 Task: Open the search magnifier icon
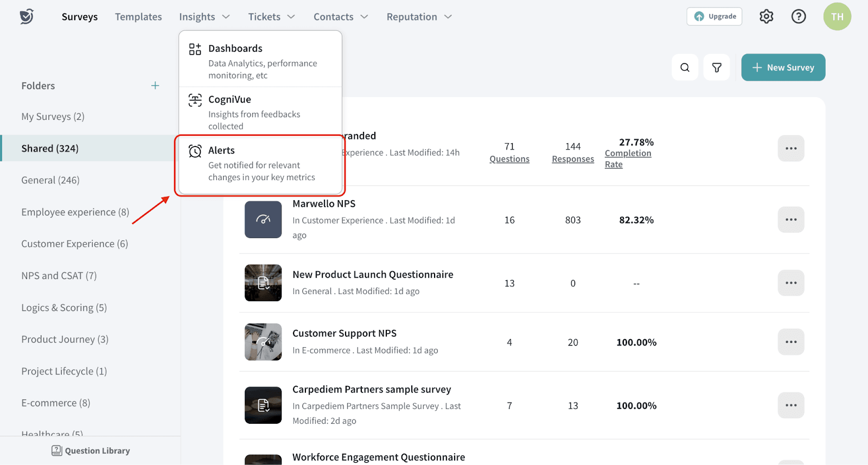(685, 67)
